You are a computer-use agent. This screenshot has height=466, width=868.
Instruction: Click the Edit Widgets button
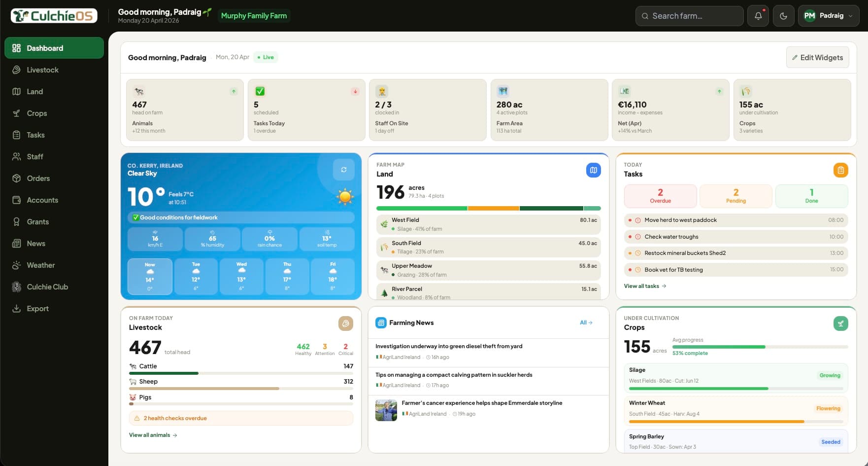coord(817,57)
